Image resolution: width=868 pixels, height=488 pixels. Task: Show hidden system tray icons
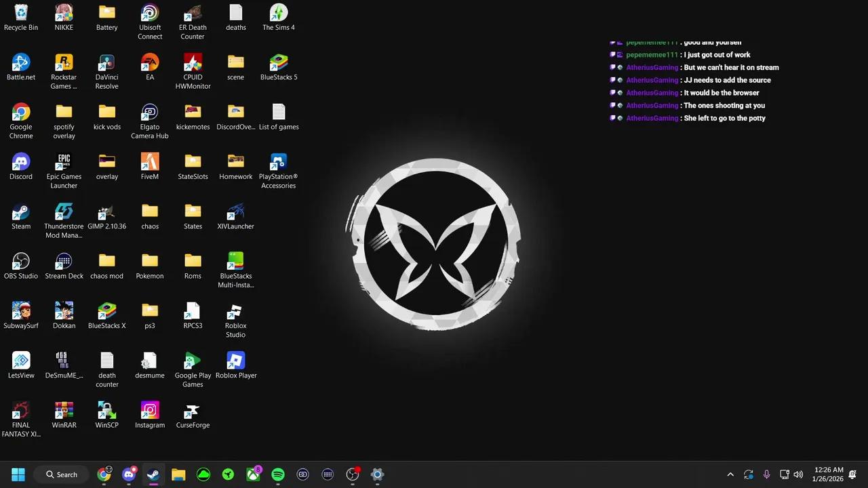click(x=730, y=474)
